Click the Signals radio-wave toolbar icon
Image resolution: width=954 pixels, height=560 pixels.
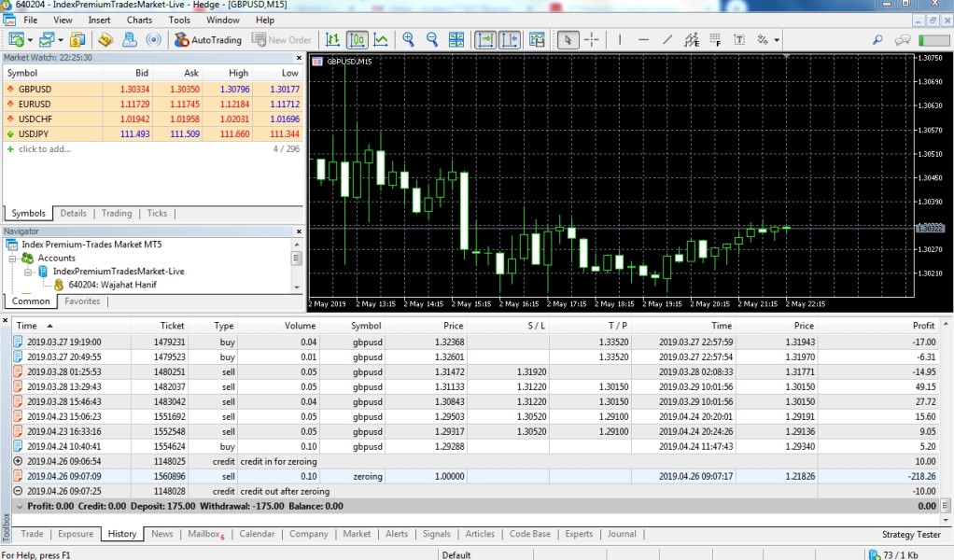[154, 40]
